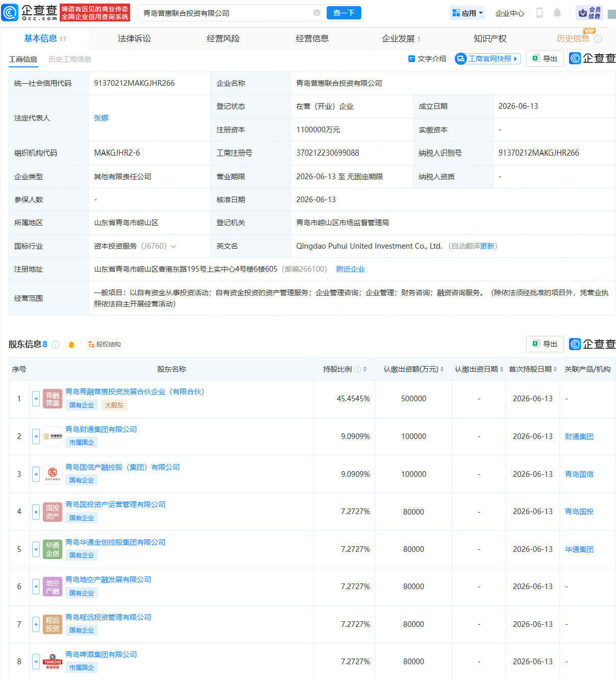Image resolution: width=616 pixels, height=679 pixels.
Task: Sort by 首次持股日期 column arrows
Action: pos(555,369)
